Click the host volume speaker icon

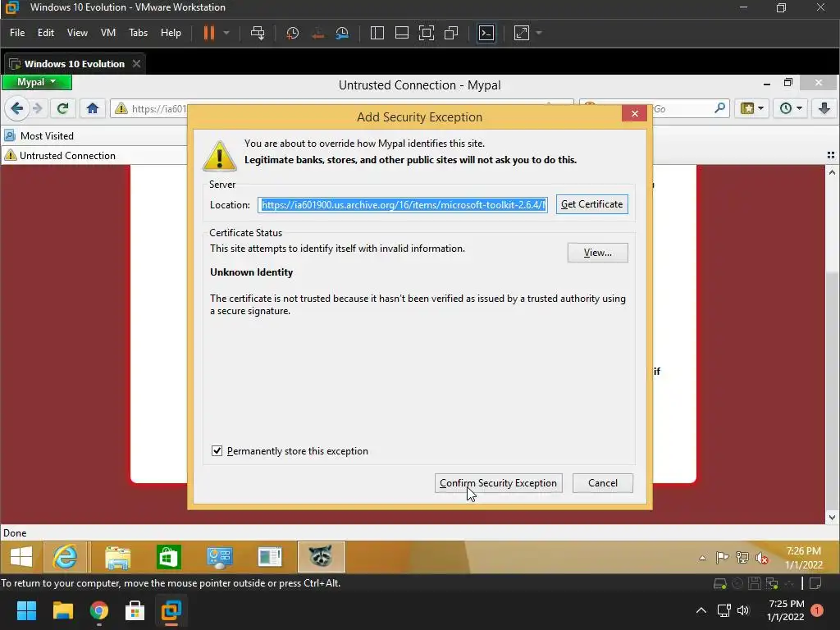(743, 610)
